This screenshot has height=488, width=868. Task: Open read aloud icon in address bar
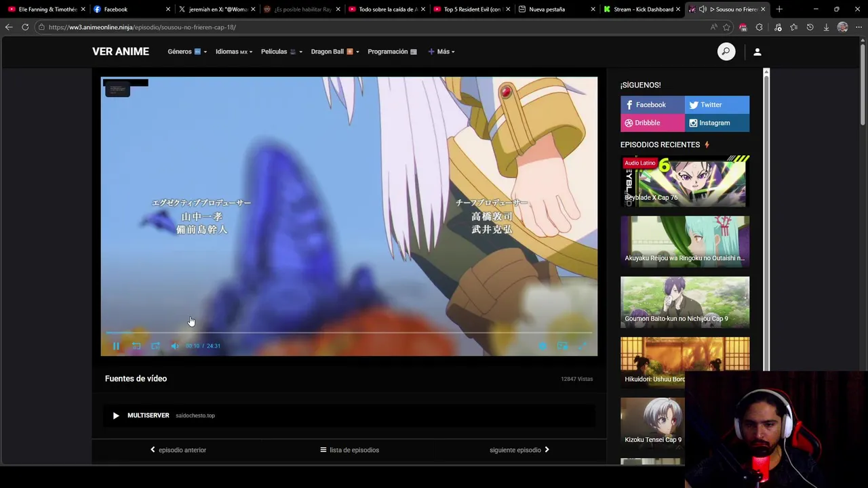pyautogui.click(x=713, y=27)
